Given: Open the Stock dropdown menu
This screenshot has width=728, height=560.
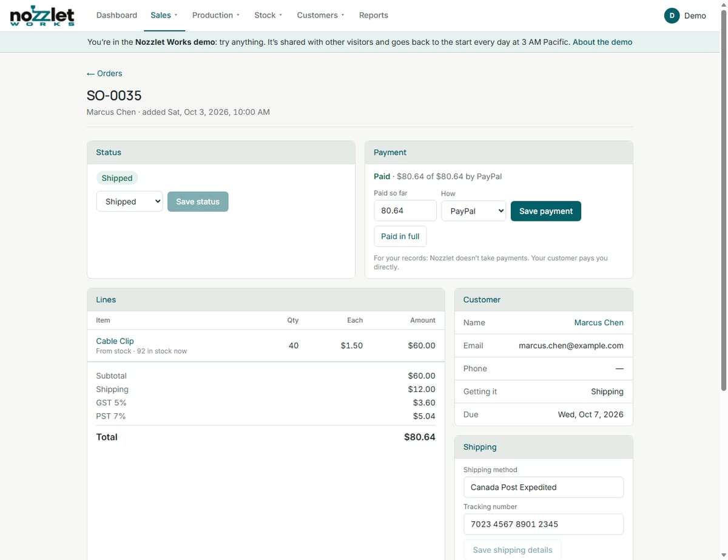Looking at the screenshot, I should coord(268,15).
